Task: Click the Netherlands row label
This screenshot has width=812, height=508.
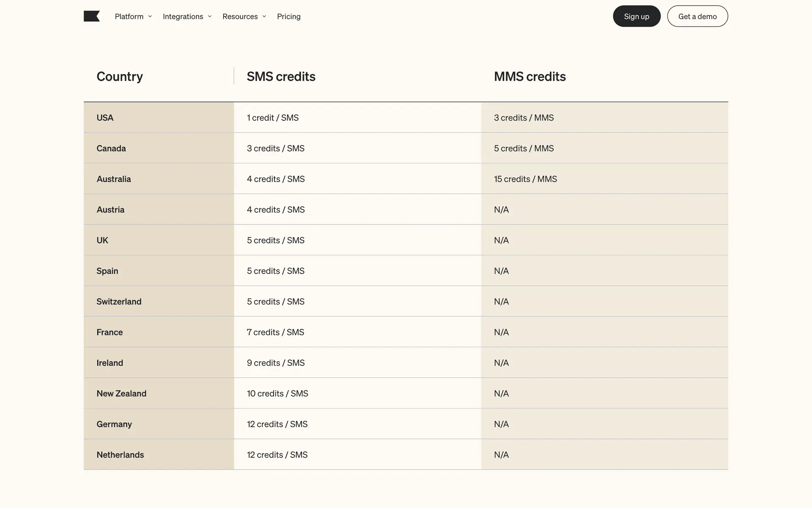Action: 120,455
